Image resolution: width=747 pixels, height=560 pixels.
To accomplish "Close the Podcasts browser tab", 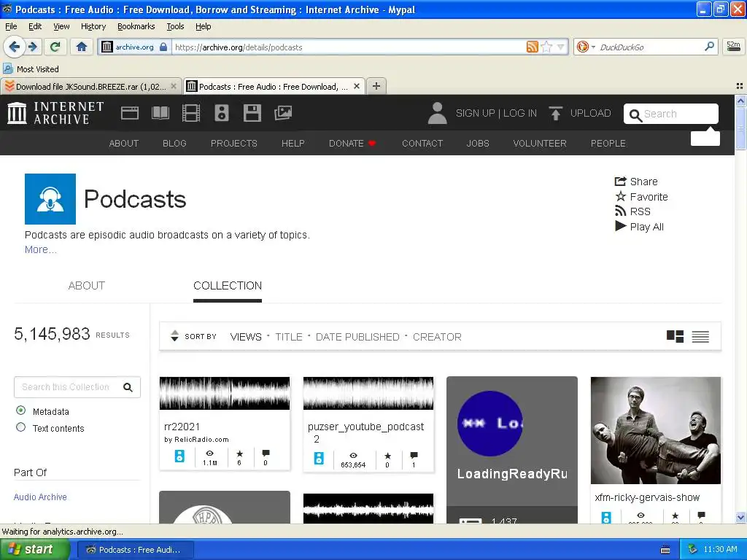I will [x=357, y=86].
